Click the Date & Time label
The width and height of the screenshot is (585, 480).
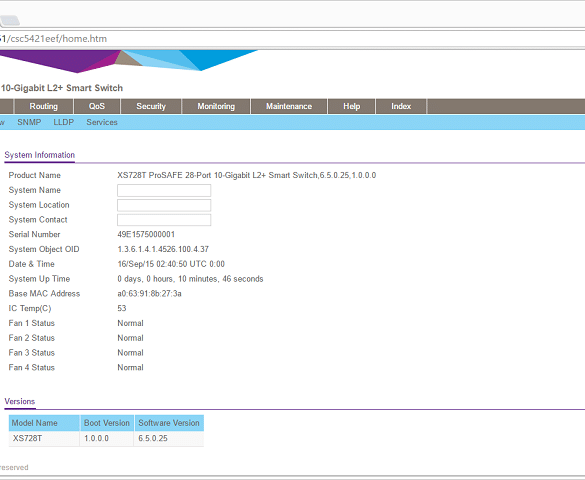coord(32,264)
